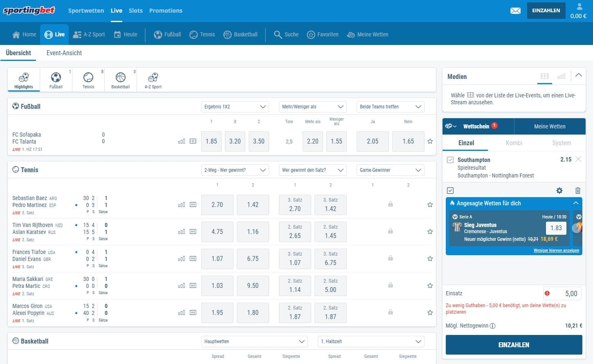Screen dimensions: 593x364
Task: Switch Medien panel to pitch view icon
Action: click(x=545, y=76)
